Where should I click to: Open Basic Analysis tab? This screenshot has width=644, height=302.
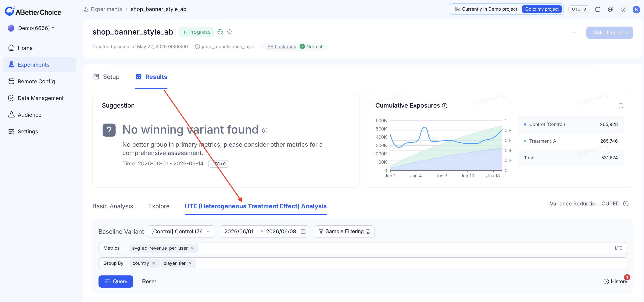(x=113, y=206)
